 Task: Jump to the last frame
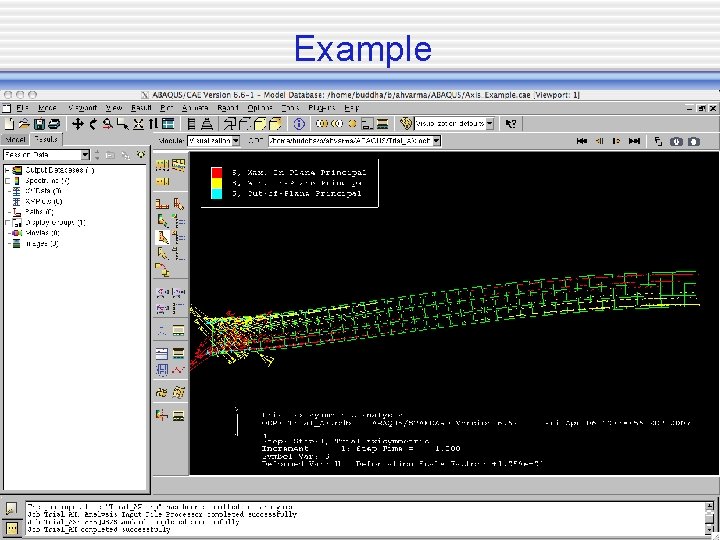[x=634, y=141]
